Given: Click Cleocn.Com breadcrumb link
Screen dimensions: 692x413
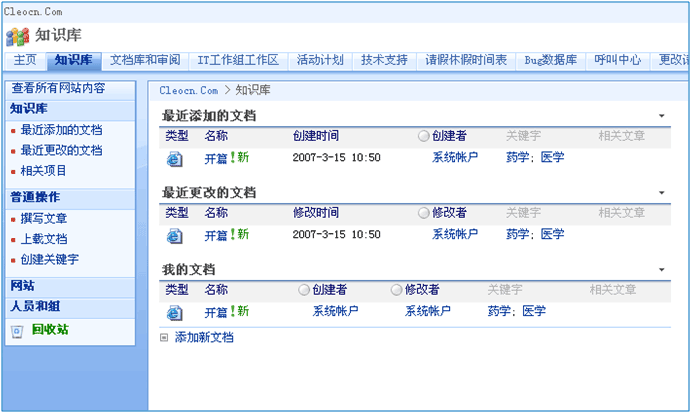Looking at the screenshot, I should point(189,90).
